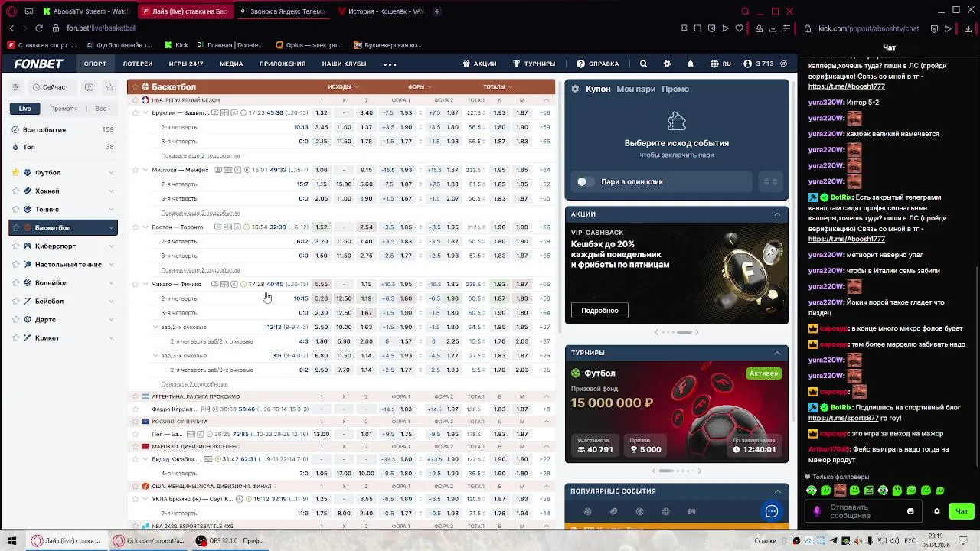
Task: Toggle the Футбол favorite star
Action: point(15,173)
